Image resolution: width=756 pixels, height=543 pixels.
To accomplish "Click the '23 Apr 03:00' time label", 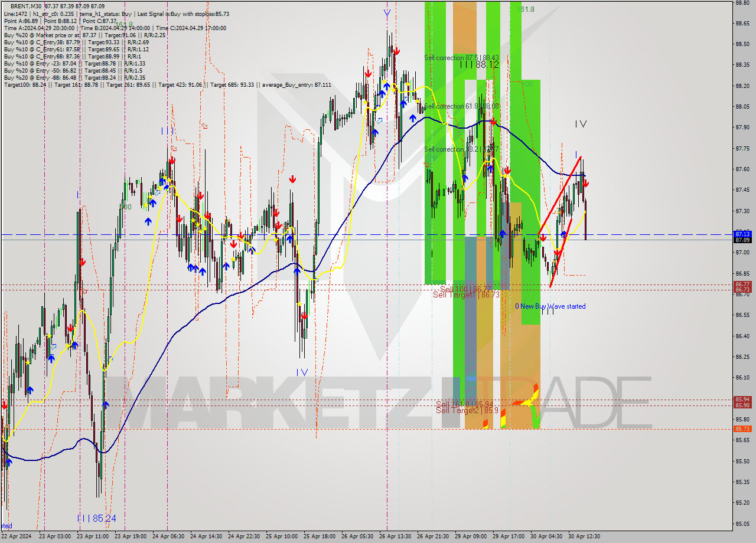I will click(54, 537).
